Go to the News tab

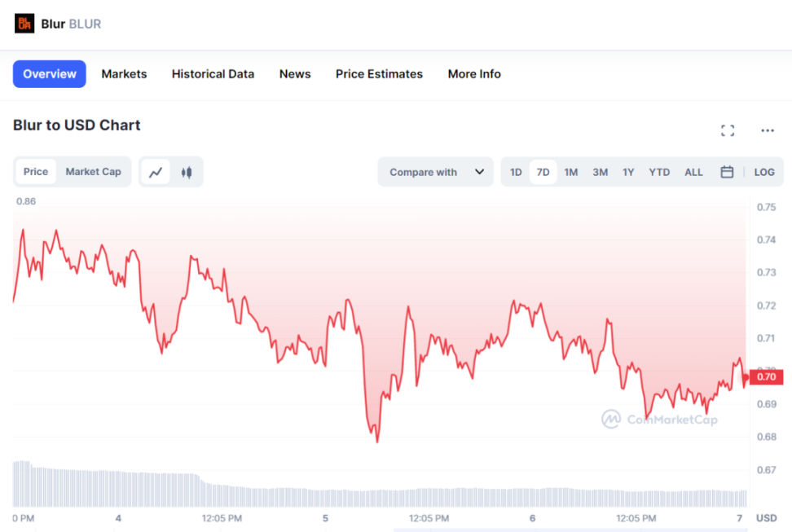pos(295,74)
